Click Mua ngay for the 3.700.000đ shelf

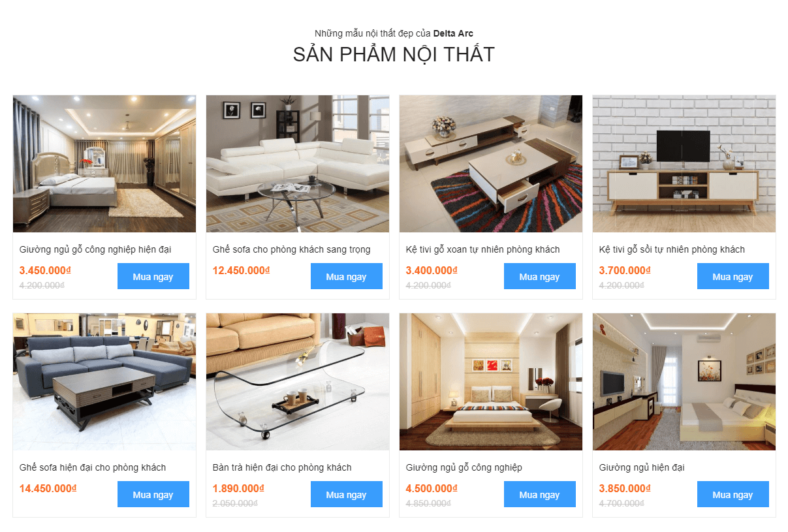pos(733,276)
